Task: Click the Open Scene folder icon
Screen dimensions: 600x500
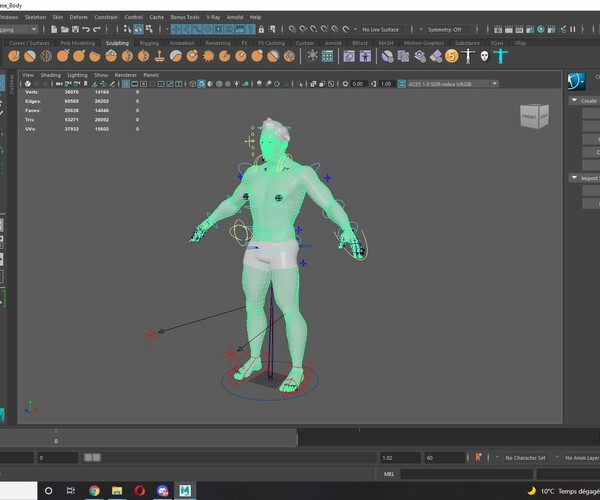Action: click(x=65, y=29)
